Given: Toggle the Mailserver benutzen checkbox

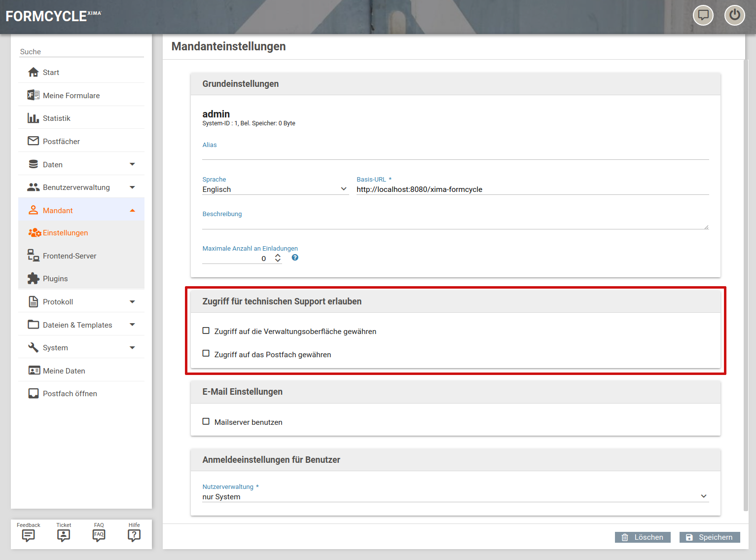Looking at the screenshot, I should [x=206, y=422].
